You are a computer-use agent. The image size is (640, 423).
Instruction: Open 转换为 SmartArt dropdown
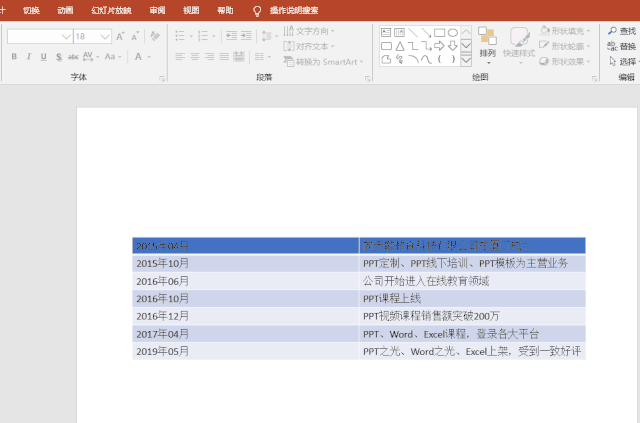pos(324,62)
